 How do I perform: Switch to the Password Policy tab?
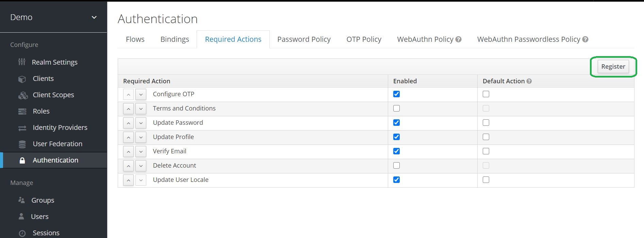coord(304,39)
